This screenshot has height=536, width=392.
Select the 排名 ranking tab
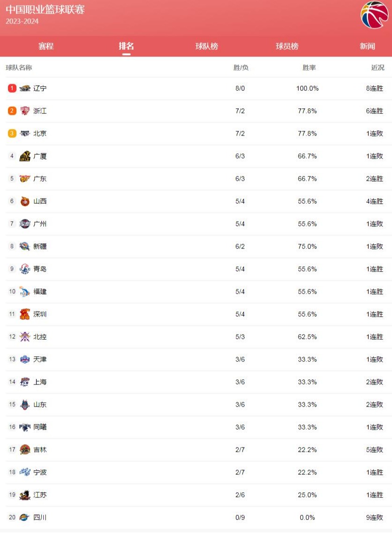point(126,46)
